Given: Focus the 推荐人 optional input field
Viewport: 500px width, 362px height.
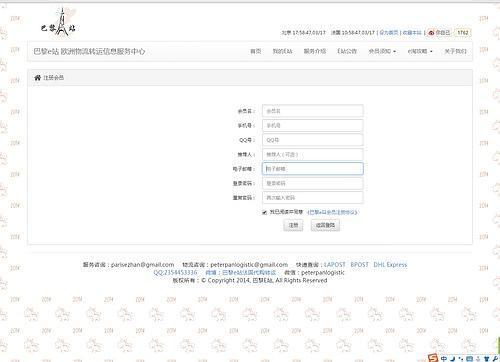Looking at the screenshot, I should [x=313, y=154].
